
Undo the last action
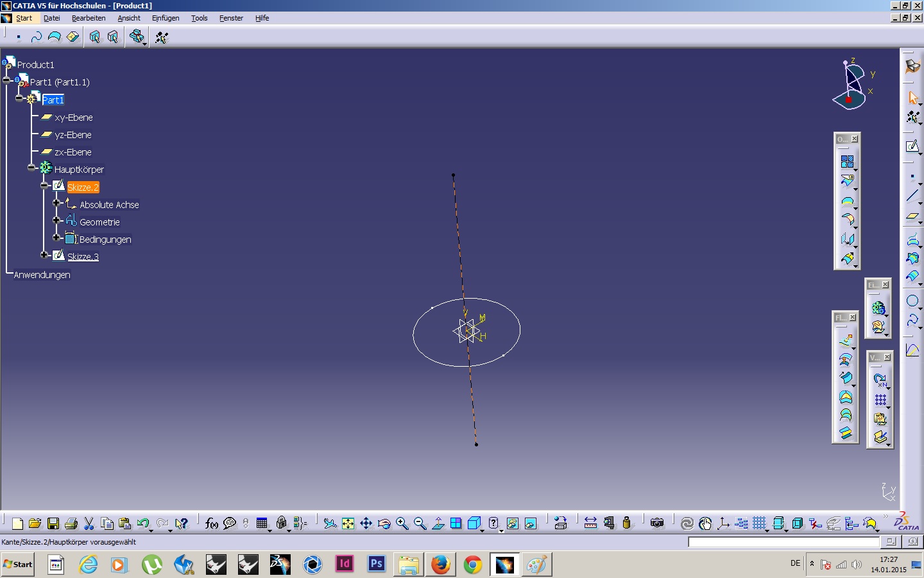click(142, 523)
